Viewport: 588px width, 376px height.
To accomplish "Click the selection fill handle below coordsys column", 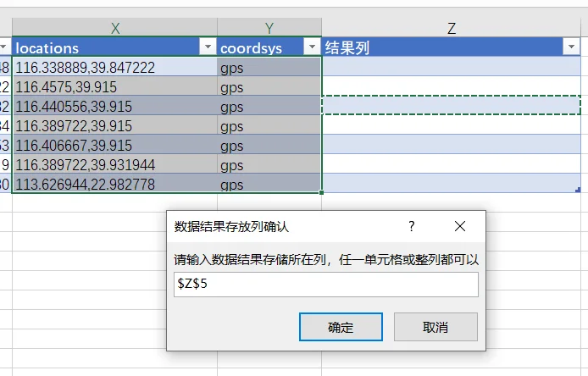I will [321, 192].
